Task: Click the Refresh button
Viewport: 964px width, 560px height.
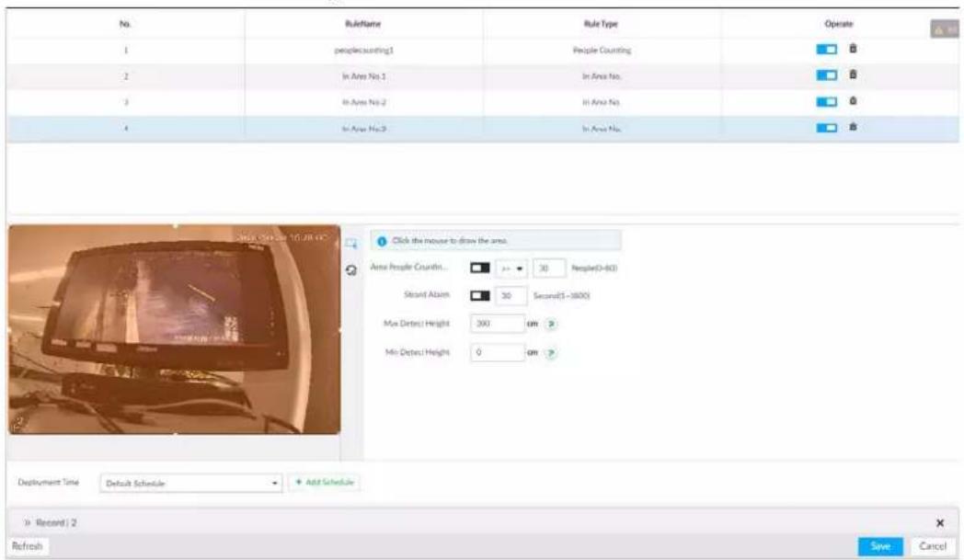Action: point(27,546)
